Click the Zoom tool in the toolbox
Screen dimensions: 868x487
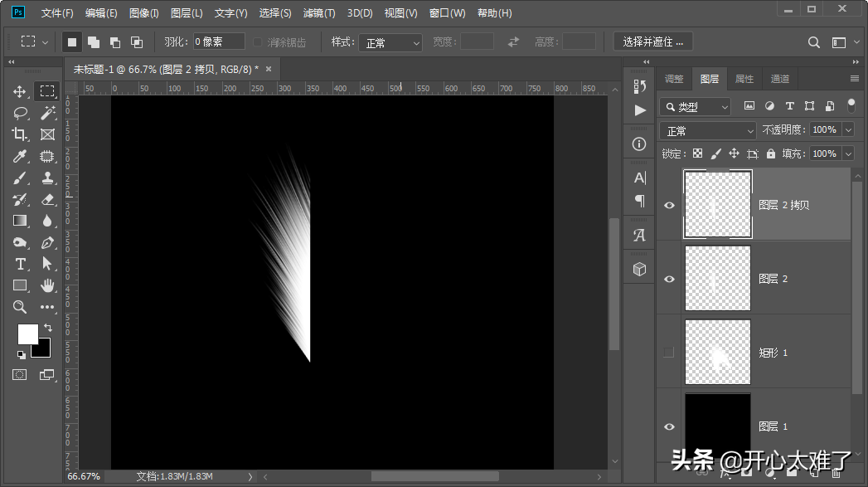point(20,307)
